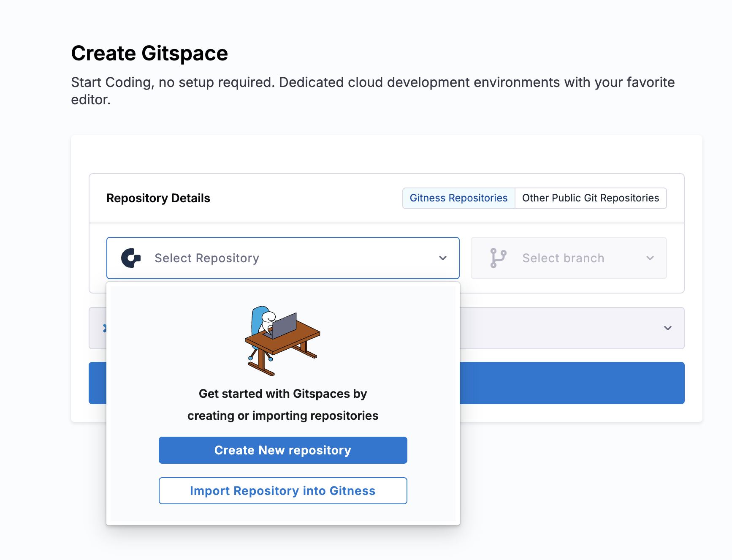Image resolution: width=732 pixels, height=560 pixels.
Task: Click the partially hidden icon behind the popup's left edge
Action: point(104,328)
